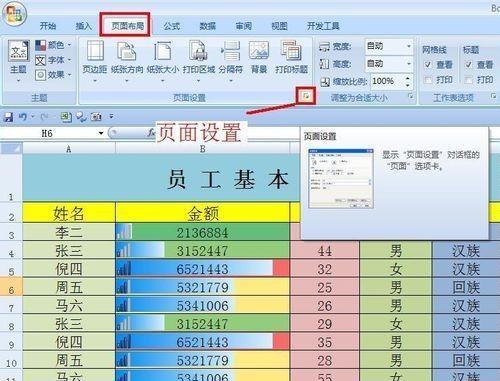Click the camera icon in quick access toolbar
Image resolution: width=500 pixels, height=381 pixels.
(x=96, y=117)
